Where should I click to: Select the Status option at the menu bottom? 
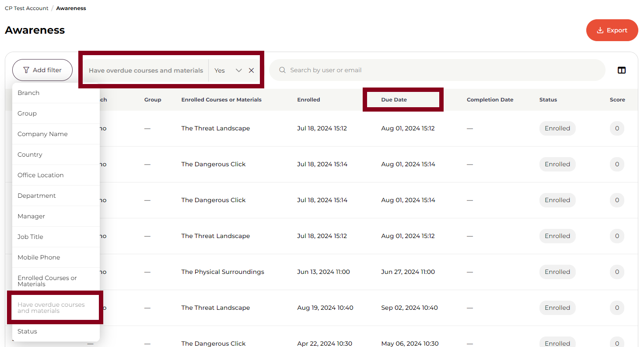click(27, 331)
